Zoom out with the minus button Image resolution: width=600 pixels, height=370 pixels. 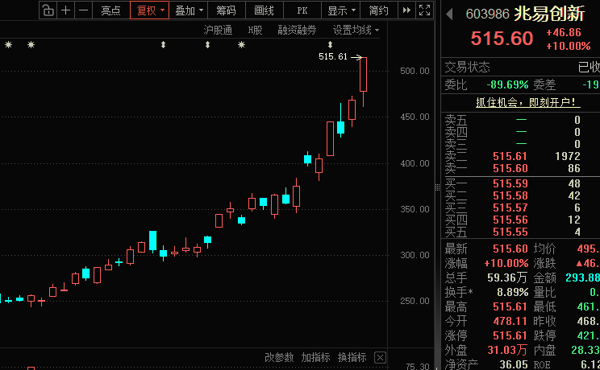[83, 10]
